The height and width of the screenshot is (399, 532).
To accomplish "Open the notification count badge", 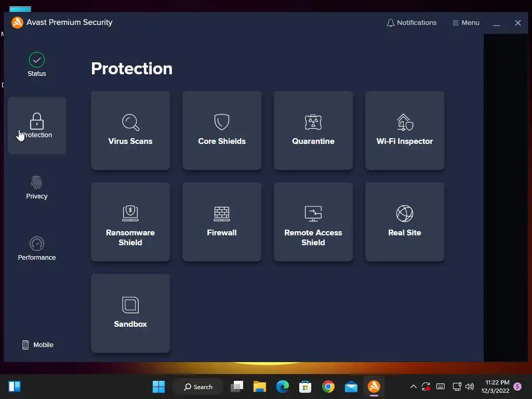I will pyautogui.click(x=517, y=387).
